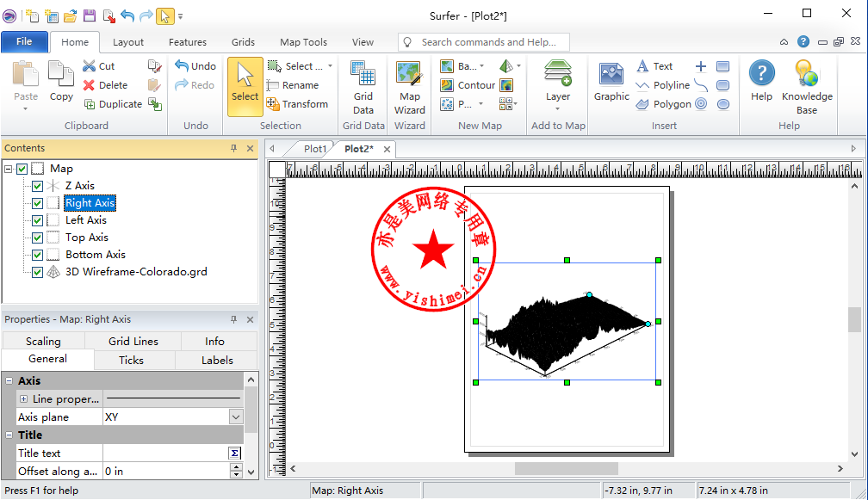Close the Plot2 document tab

click(387, 150)
